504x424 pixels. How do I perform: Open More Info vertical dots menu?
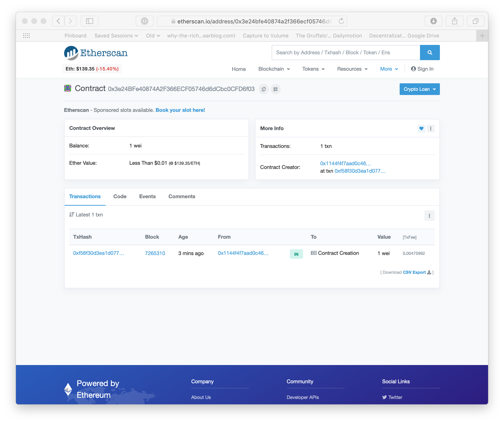pos(431,129)
